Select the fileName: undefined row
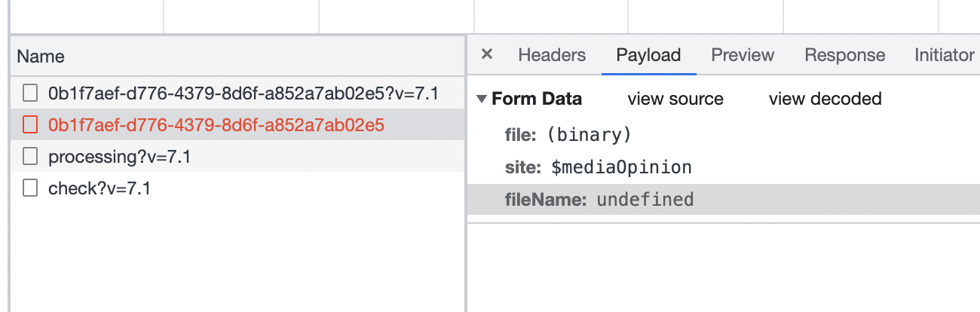The height and width of the screenshot is (312, 980). click(x=599, y=200)
